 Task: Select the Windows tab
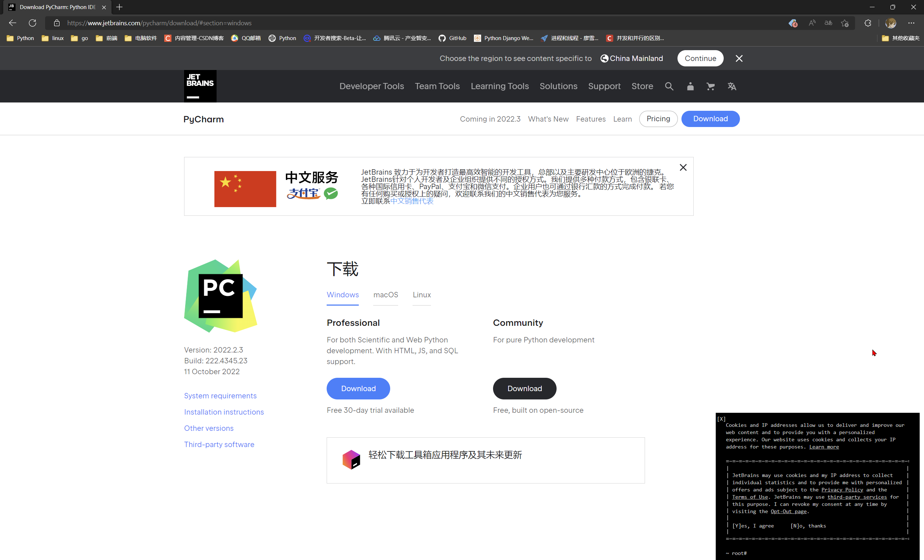click(x=343, y=295)
